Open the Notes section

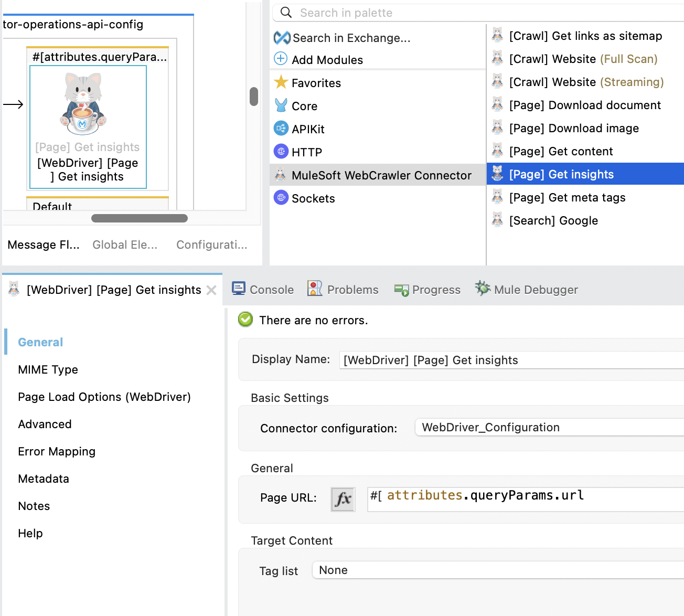34,506
